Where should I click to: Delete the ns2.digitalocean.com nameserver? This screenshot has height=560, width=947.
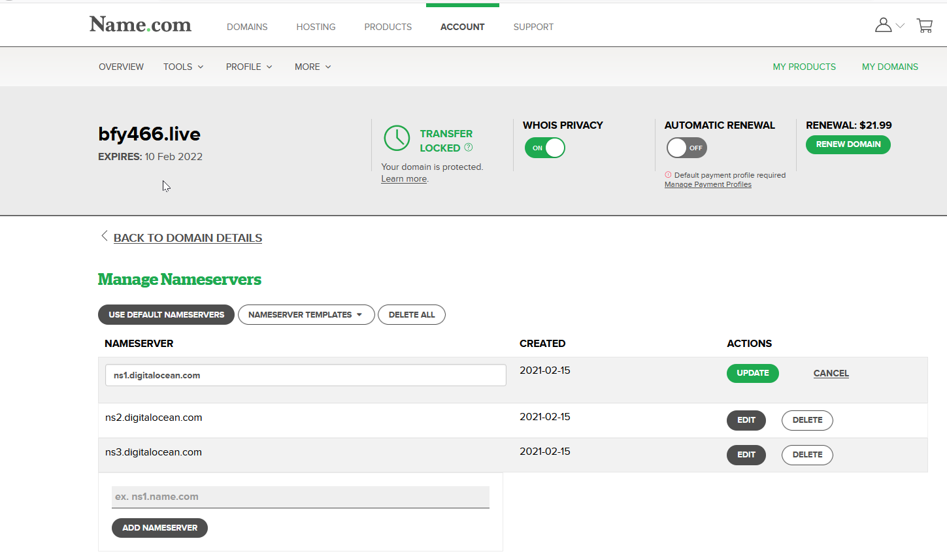pos(807,420)
